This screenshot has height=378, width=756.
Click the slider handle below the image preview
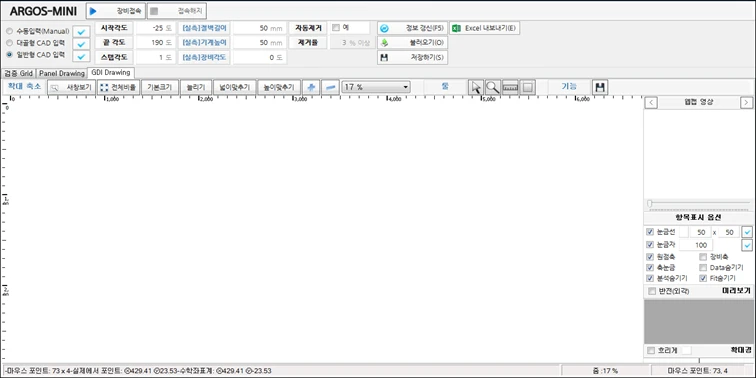click(649, 203)
